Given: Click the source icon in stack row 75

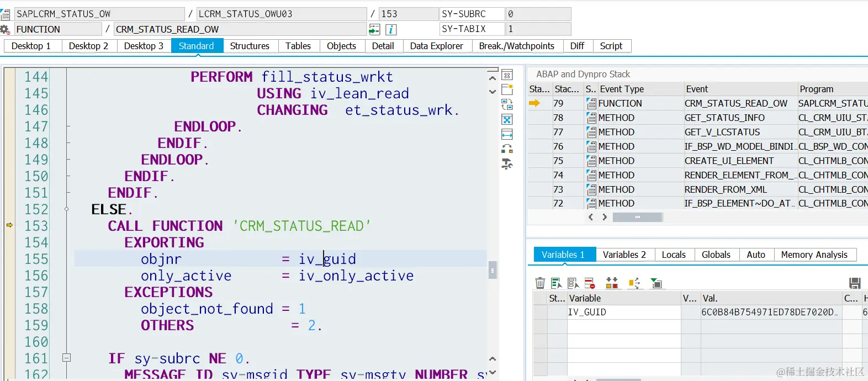Looking at the screenshot, I should coord(591,161).
